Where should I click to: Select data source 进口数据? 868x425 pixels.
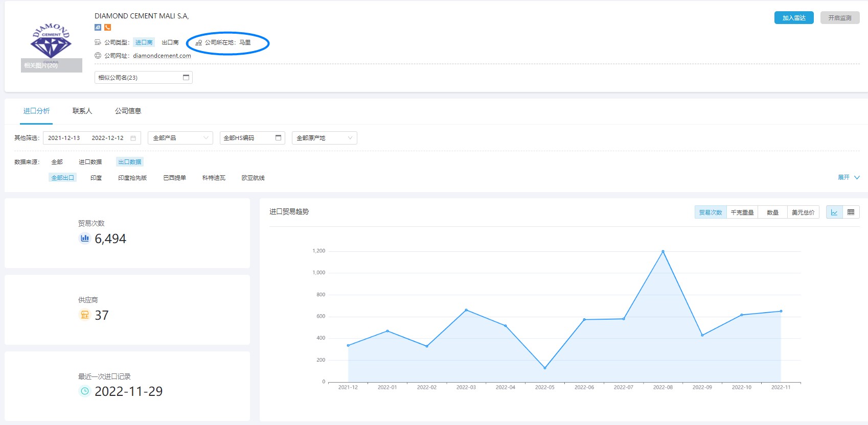click(x=90, y=162)
